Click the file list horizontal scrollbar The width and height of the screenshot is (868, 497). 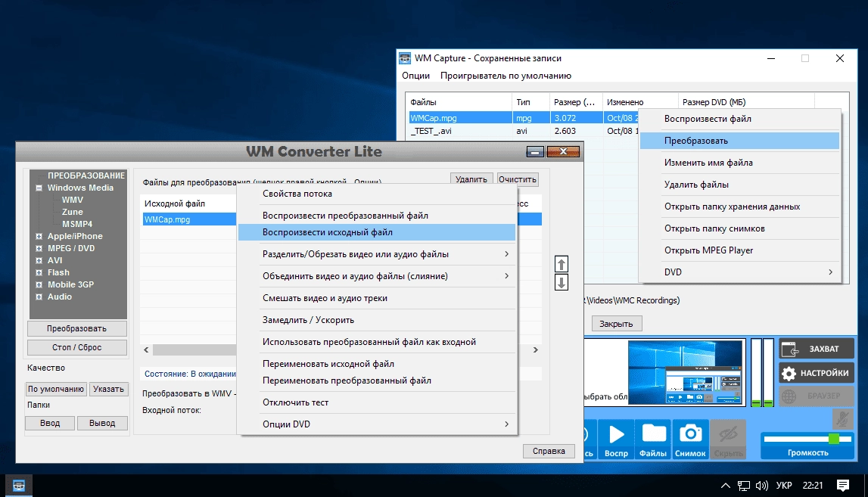194,349
